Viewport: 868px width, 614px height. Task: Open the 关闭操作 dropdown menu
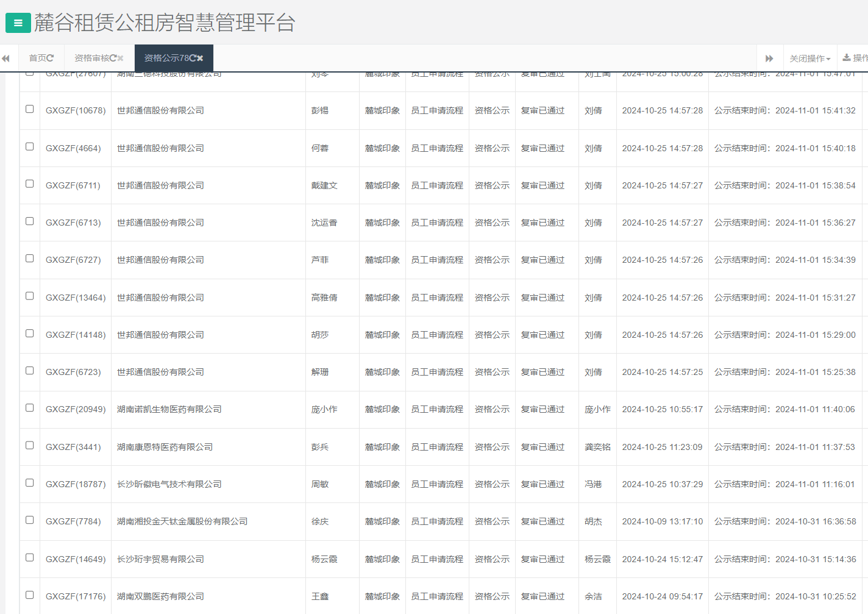click(x=809, y=58)
